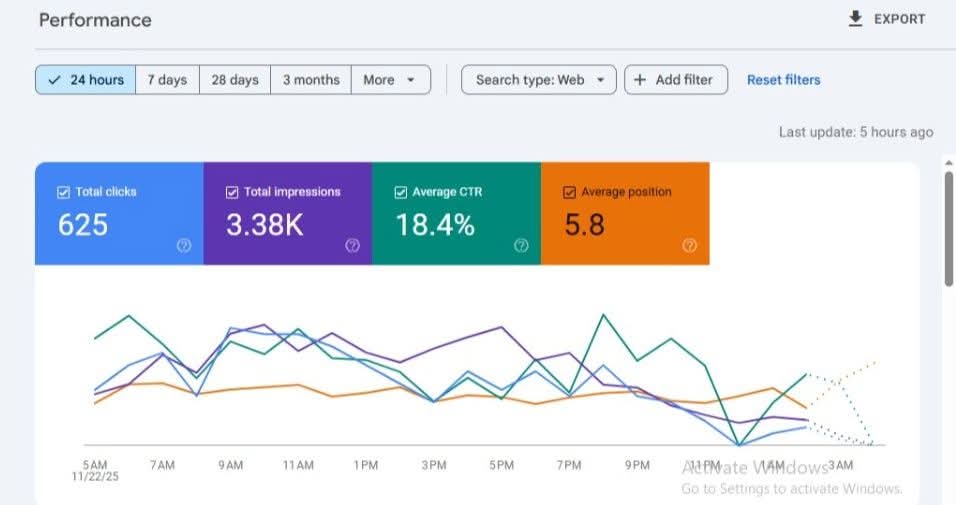The width and height of the screenshot is (956, 505).
Task: Select the 7 days date range
Action: 167,80
